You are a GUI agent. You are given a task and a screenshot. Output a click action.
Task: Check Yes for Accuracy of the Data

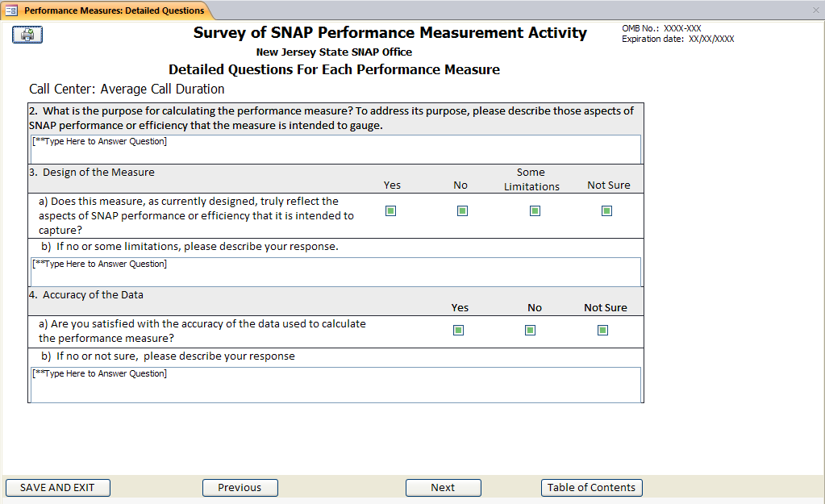[x=459, y=330]
